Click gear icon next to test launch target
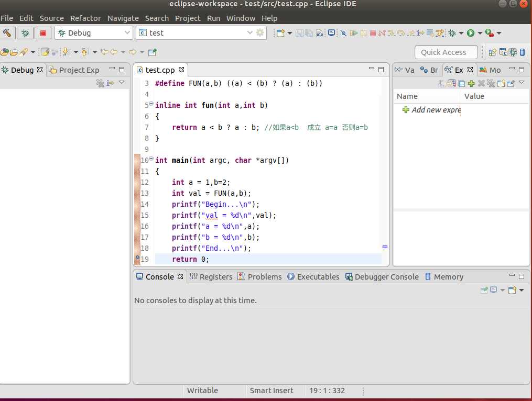 point(260,32)
